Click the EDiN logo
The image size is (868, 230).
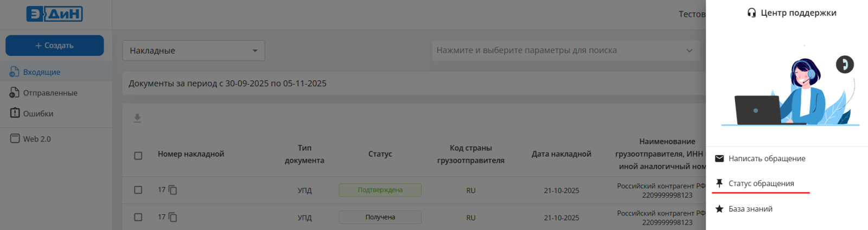[54, 14]
